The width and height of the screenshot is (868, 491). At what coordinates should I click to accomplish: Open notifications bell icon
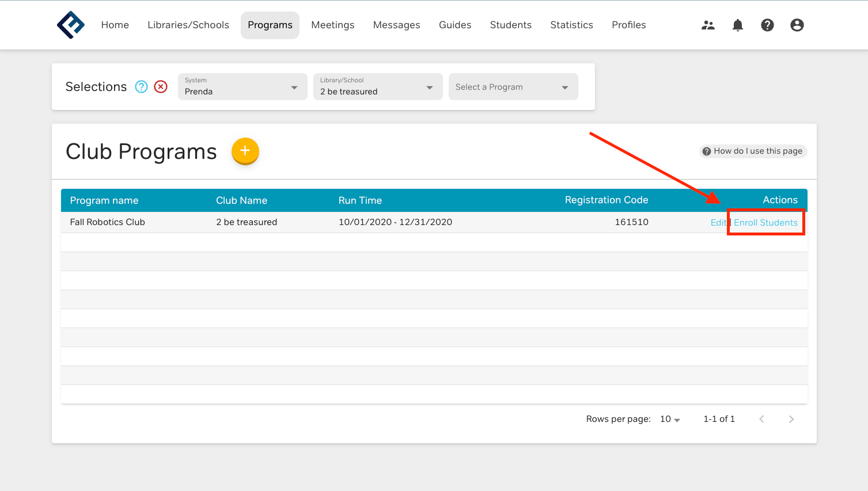738,25
